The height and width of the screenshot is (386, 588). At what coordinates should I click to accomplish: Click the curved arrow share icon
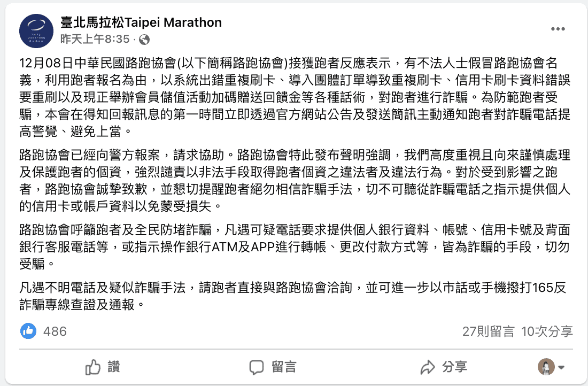tap(427, 367)
